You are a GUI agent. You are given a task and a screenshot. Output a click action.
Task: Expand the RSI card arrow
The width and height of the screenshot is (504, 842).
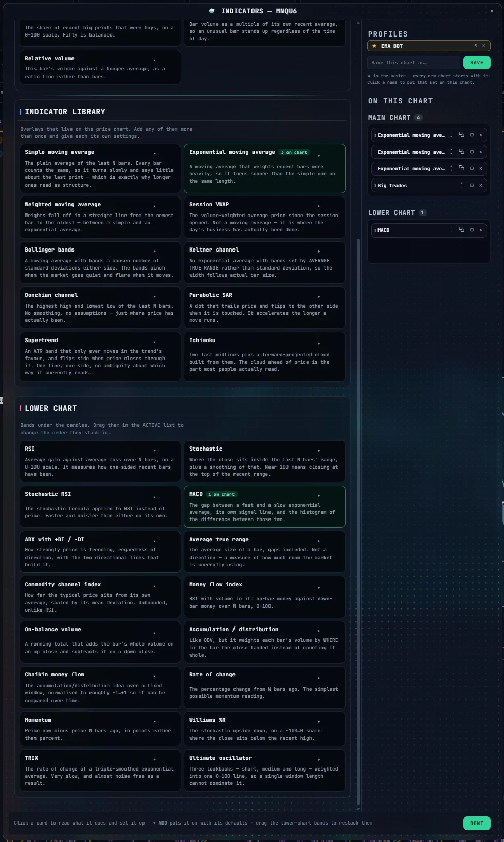(154, 450)
